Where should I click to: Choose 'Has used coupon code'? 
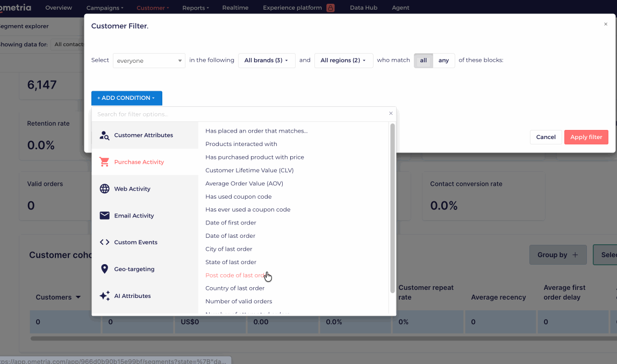(239, 196)
